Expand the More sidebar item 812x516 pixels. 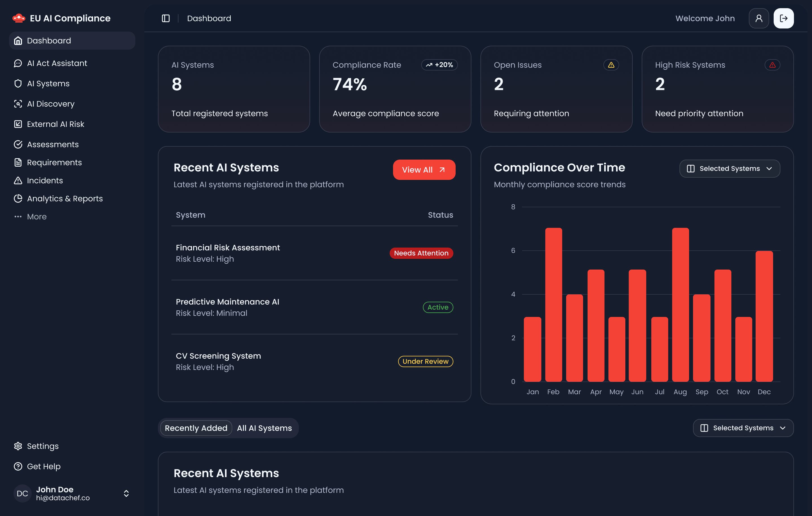pos(36,217)
